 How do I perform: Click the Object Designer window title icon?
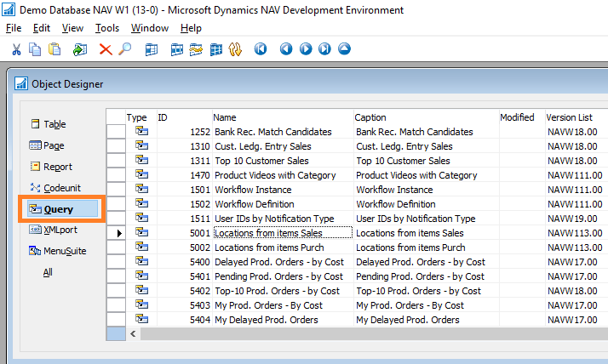pyautogui.click(x=21, y=83)
